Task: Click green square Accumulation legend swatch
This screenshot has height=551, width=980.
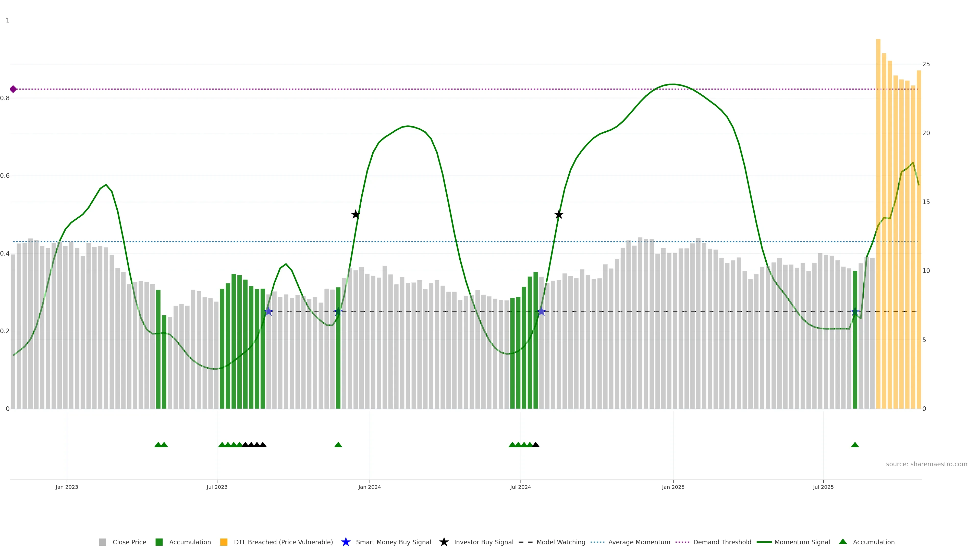Action: pyautogui.click(x=159, y=542)
